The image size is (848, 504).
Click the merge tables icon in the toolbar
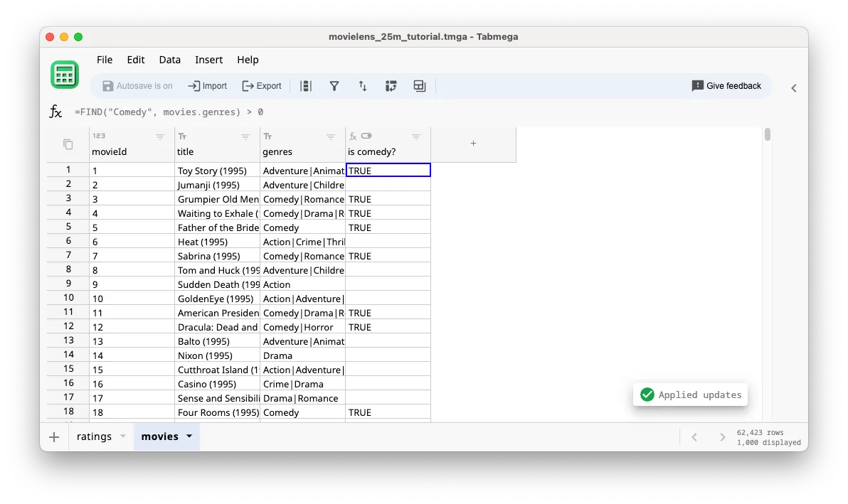pos(419,85)
